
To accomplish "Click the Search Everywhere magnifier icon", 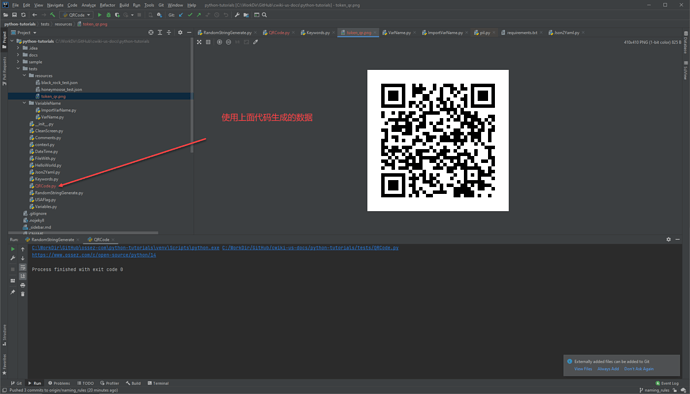I will (264, 15).
